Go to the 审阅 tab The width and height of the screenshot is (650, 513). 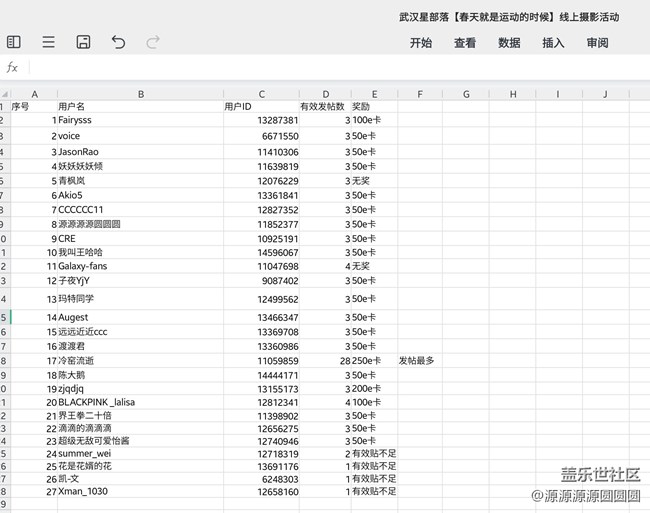pos(597,43)
